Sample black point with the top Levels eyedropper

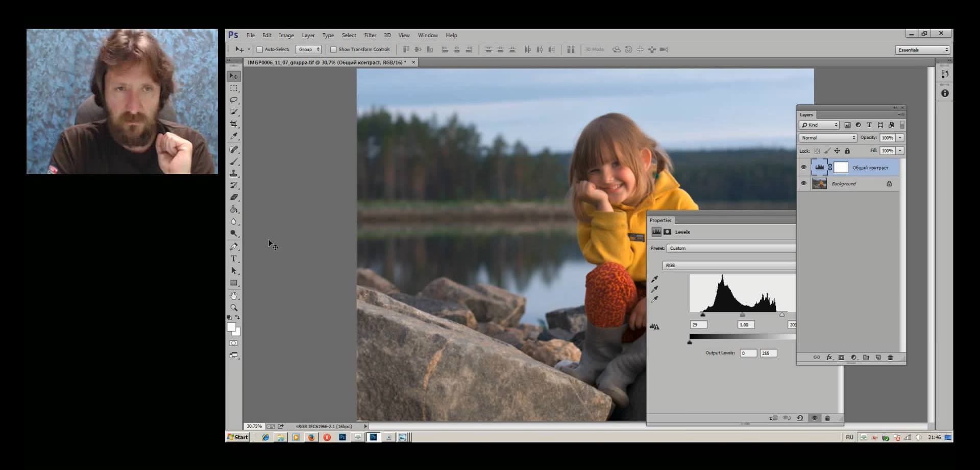[x=655, y=279]
